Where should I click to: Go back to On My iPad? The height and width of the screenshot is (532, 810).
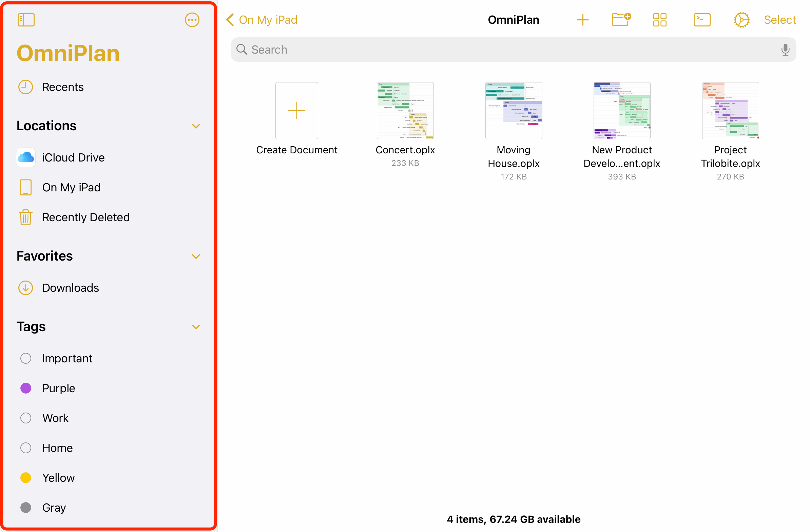[x=262, y=20]
